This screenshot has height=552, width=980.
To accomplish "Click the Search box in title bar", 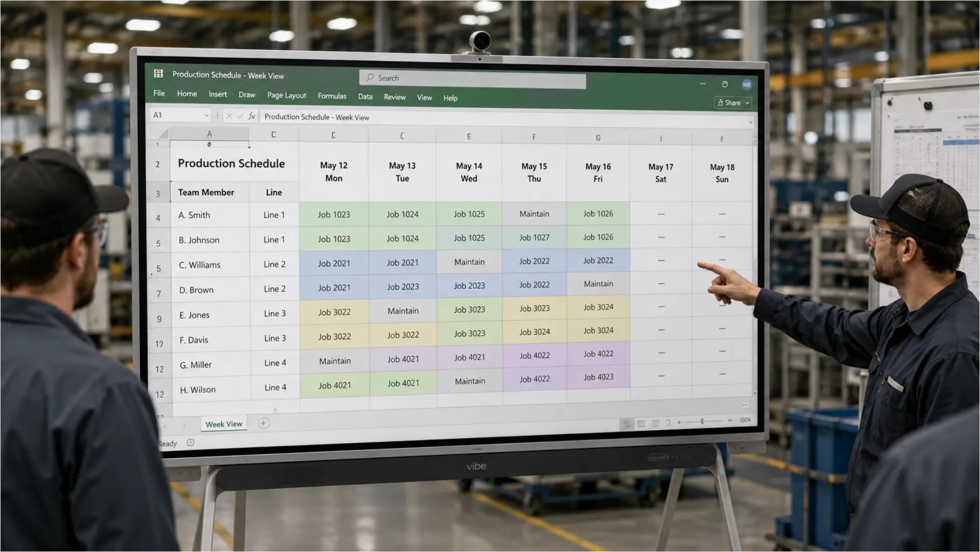I will (x=472, y=78).
